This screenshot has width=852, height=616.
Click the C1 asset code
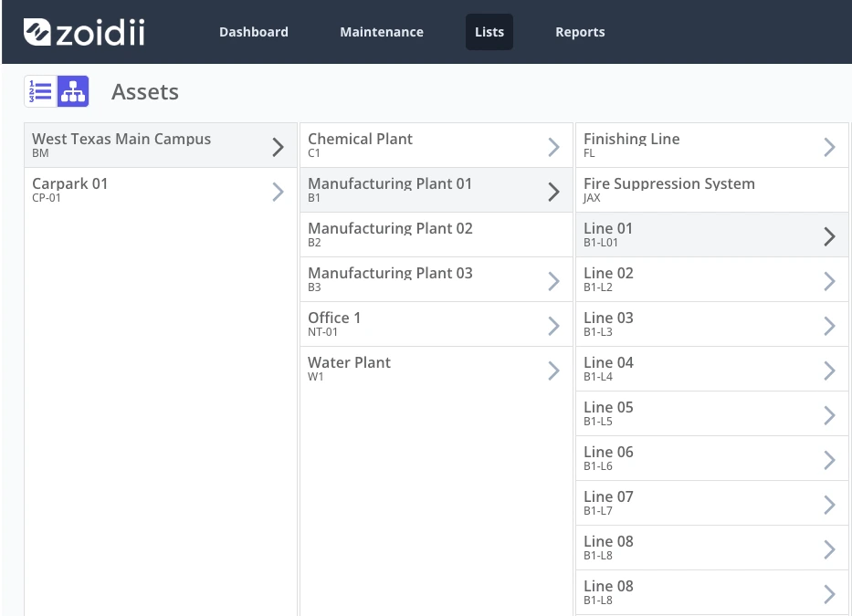coord(313,153)
